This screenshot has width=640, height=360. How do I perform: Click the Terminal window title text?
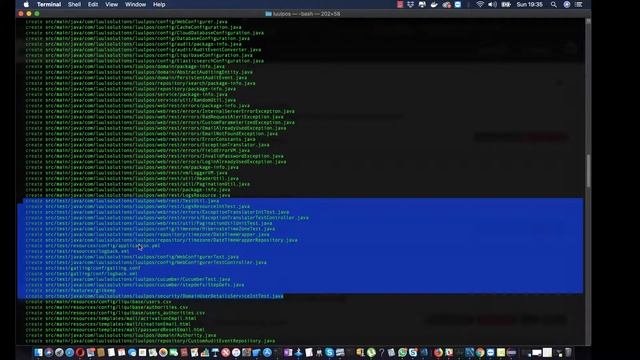click(x=306, y=14)
